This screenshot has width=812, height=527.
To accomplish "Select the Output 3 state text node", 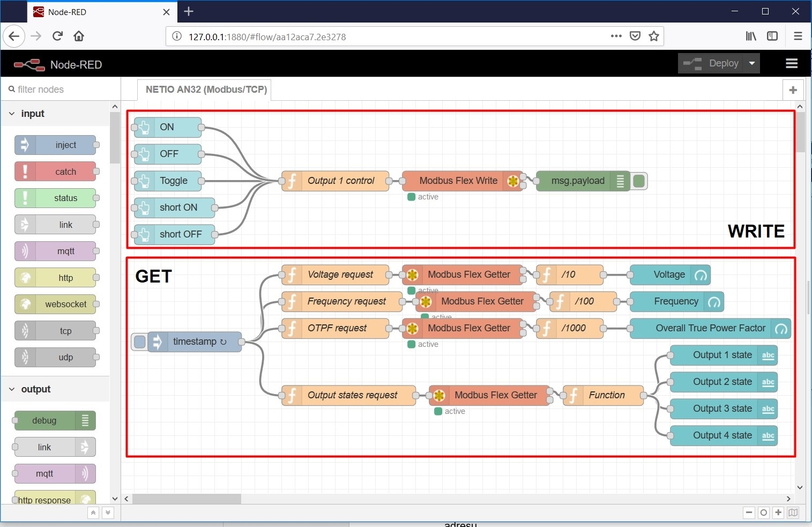I will [724, 409].
